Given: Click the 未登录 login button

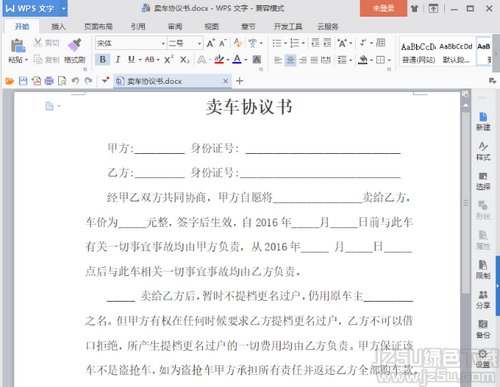Looking at the screenshot, I should pyautogui.click(x=383, y=8).
